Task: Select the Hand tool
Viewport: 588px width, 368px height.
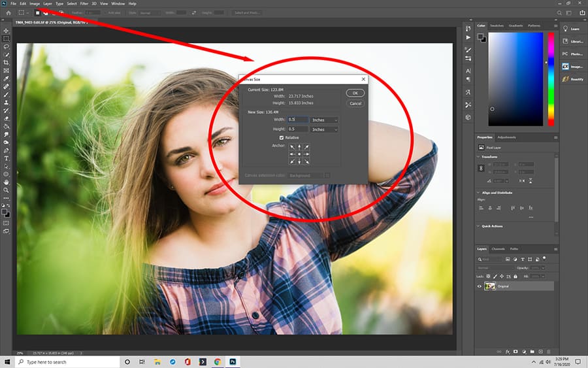Action: pyautogui.click(x=6, y=182)
